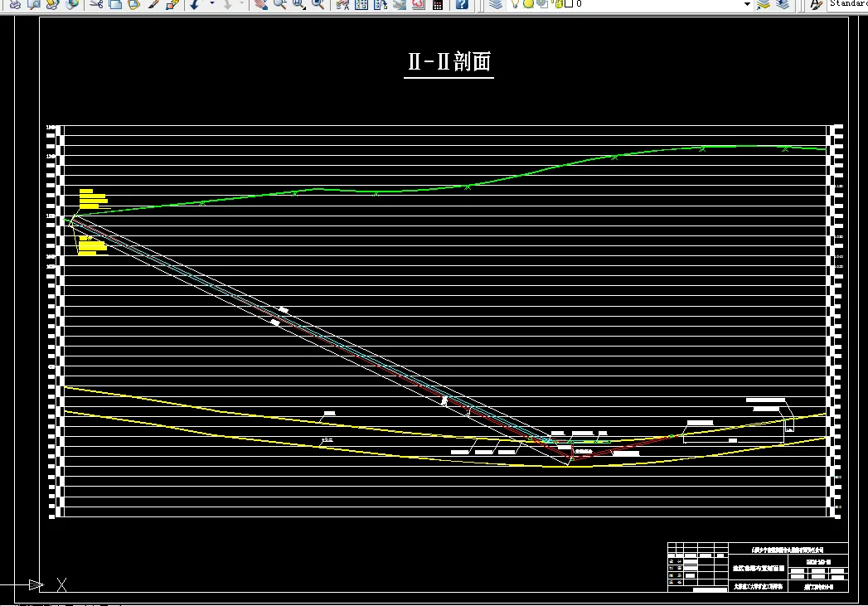Click the UCS X axis icon
This screenshot has width=868, height=606.
tap(61, 584)
